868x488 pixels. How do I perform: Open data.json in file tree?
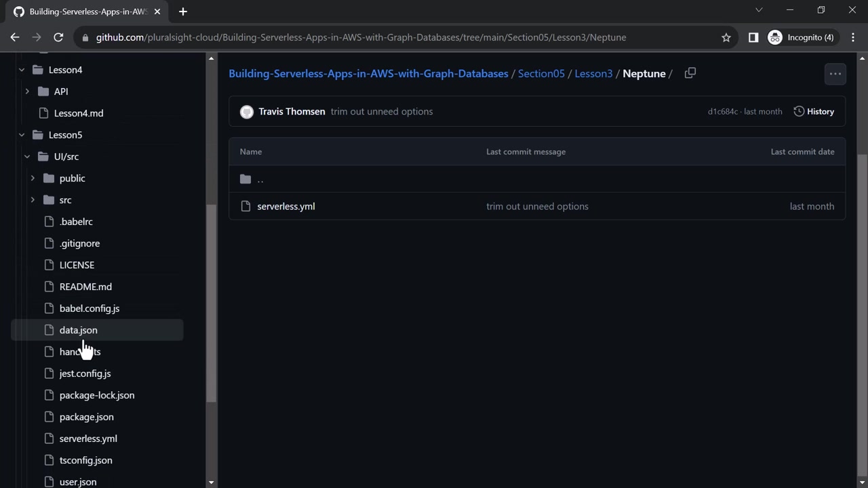click(x=78, y=330)
